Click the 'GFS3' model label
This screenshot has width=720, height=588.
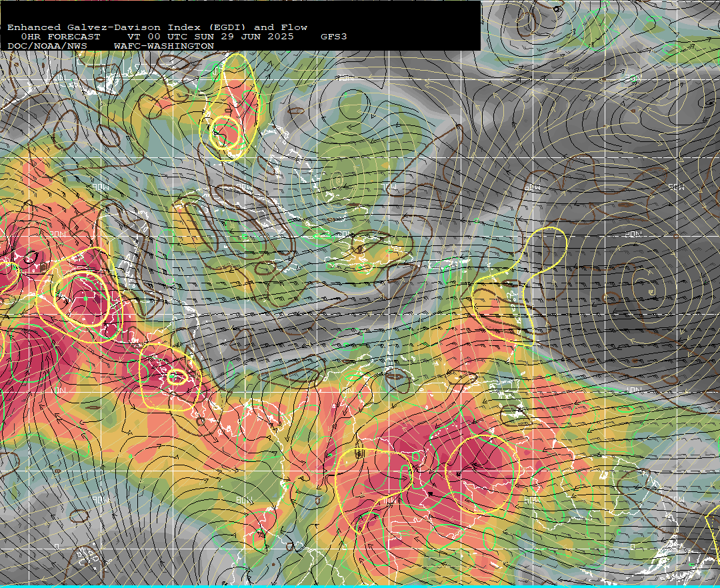(333, 37)
